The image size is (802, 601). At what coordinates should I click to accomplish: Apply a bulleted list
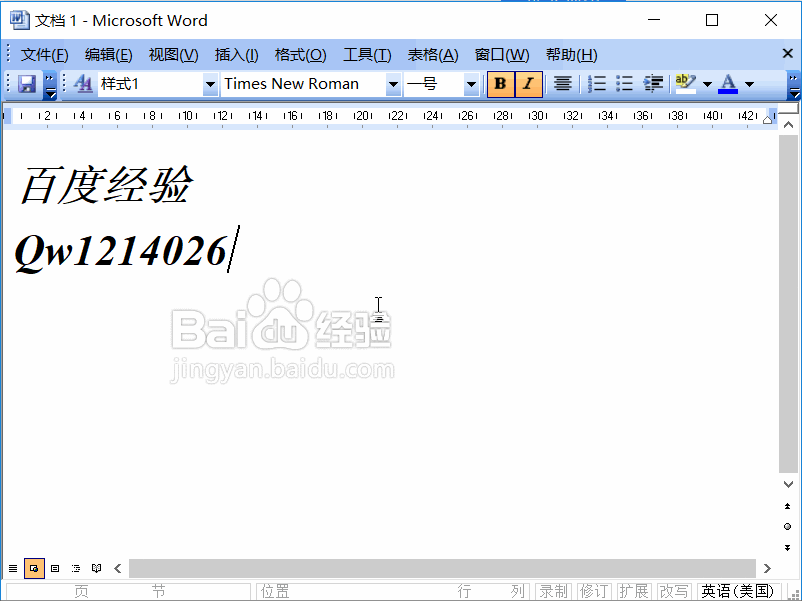[x=622, y=84]
